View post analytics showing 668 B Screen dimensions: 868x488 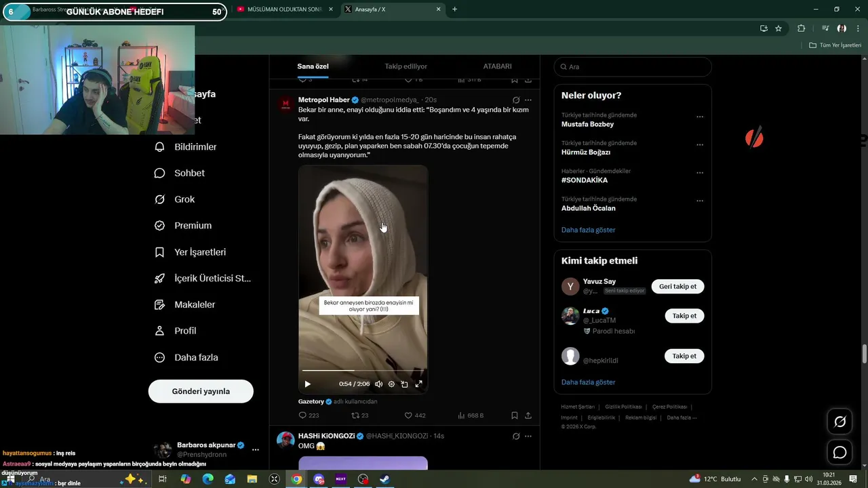coord(471,415)
